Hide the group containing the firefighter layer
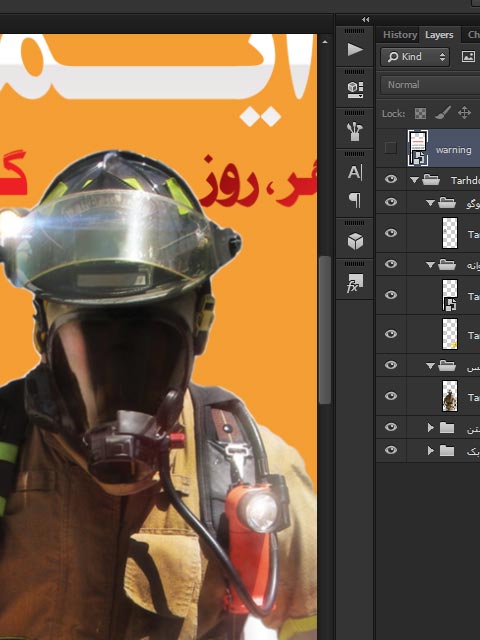This screenshot has width=480, height=640. point(391,365)
